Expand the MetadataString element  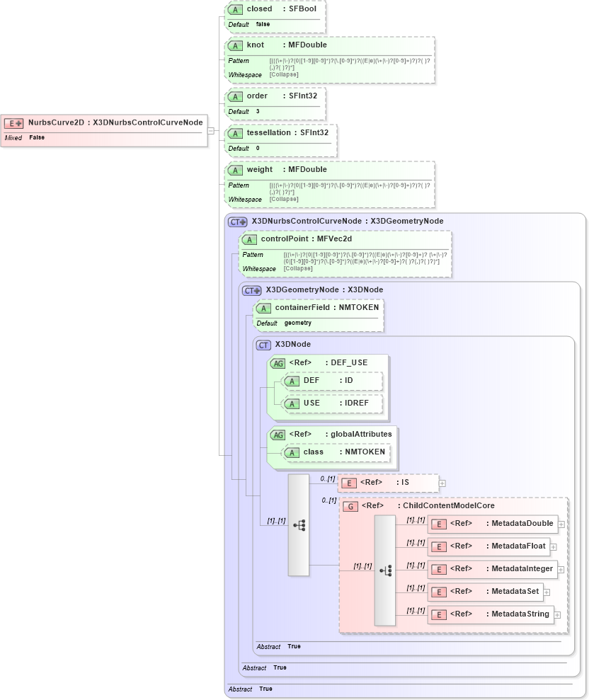click(x=557, y=615)
